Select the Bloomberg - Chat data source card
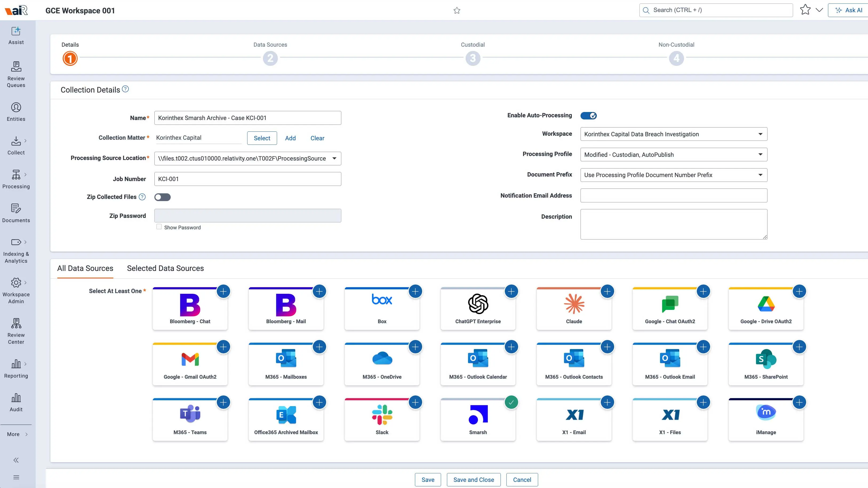Viewport: 868px width, 488px height. 190,308
